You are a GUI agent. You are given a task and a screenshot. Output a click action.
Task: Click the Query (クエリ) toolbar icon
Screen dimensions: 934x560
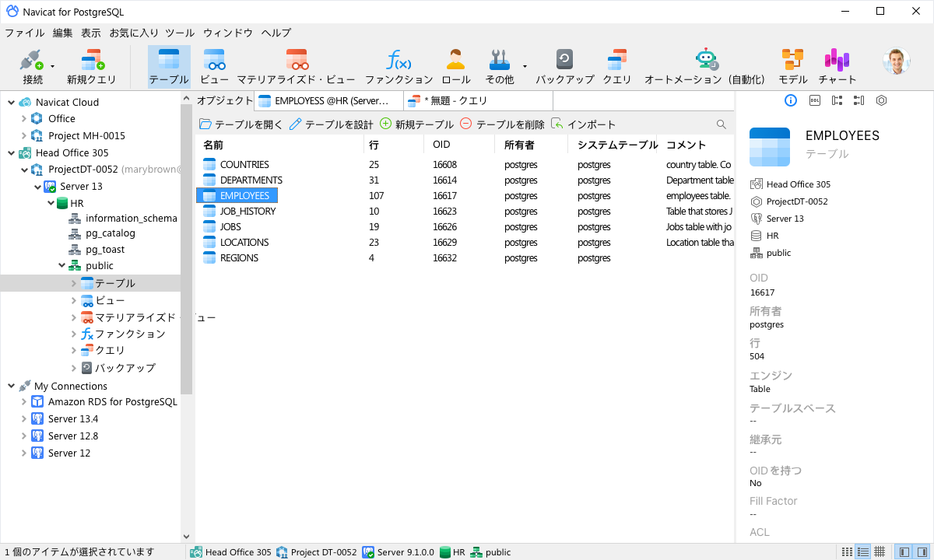click(617, 67)
